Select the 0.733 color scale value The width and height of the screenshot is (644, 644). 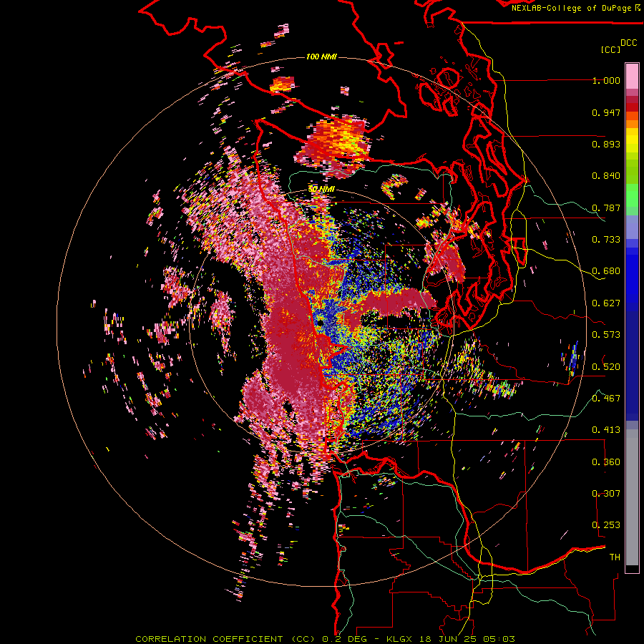606,240
